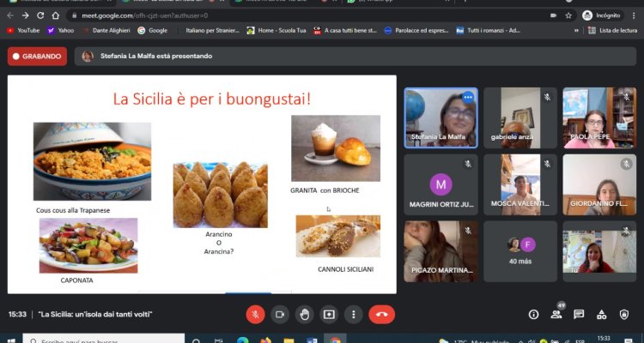Open the 'Italiano per Stranier...' bookmark
This screenshot has width=644, height=343.
208,30
